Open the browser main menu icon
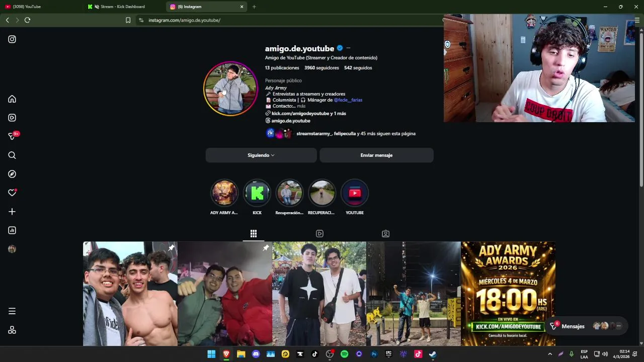 pyautogui.click(x=637, y=20)
